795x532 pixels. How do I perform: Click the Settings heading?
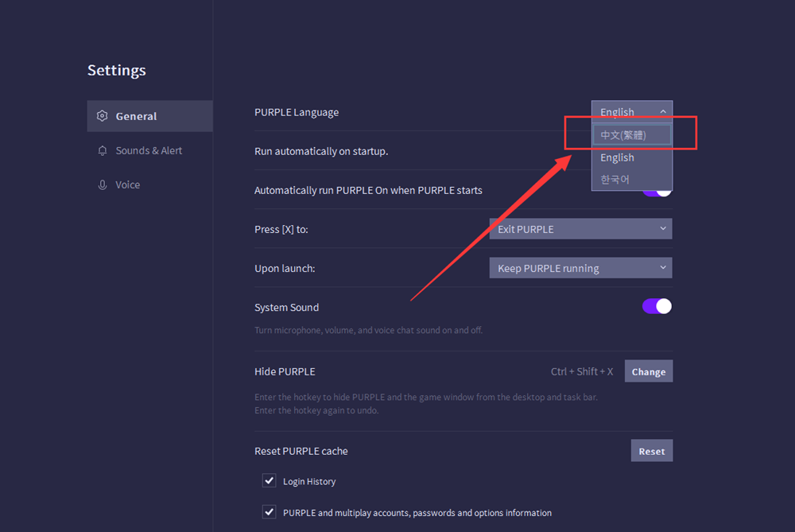(117, 70)
